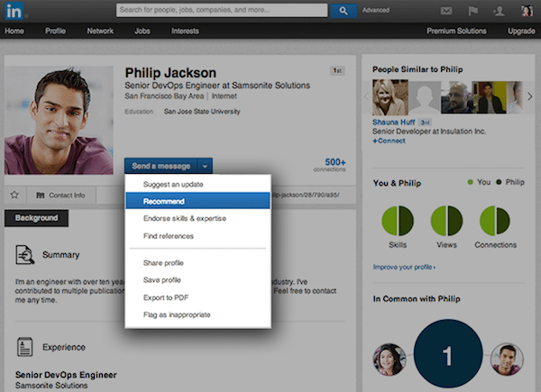Choose Export to PDF option

coord(198,297)
